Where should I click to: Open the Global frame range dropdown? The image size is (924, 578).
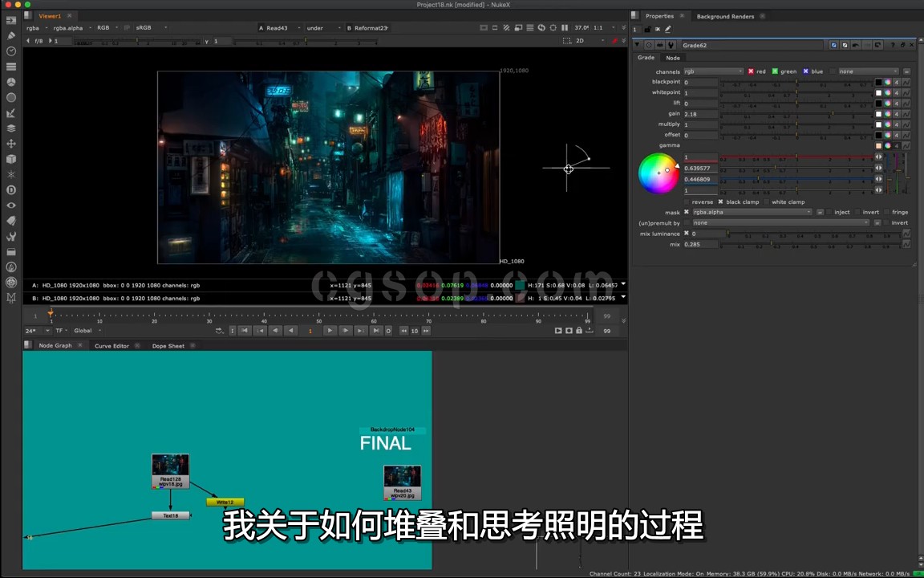pyautogui.click(x=87, y=331)
